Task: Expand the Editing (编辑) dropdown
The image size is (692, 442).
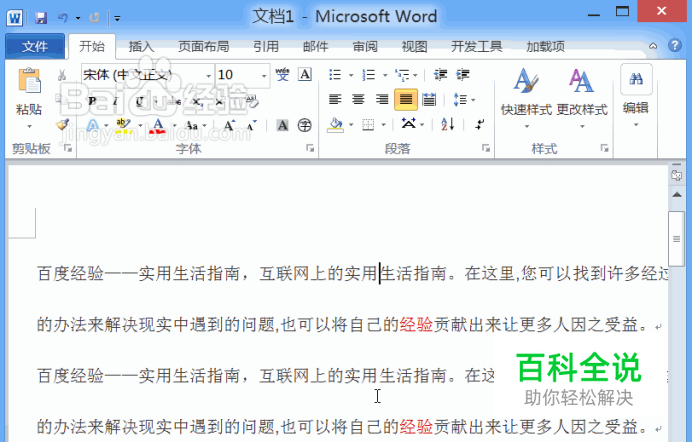Action: pyautogui.click(x=636, y=125)
